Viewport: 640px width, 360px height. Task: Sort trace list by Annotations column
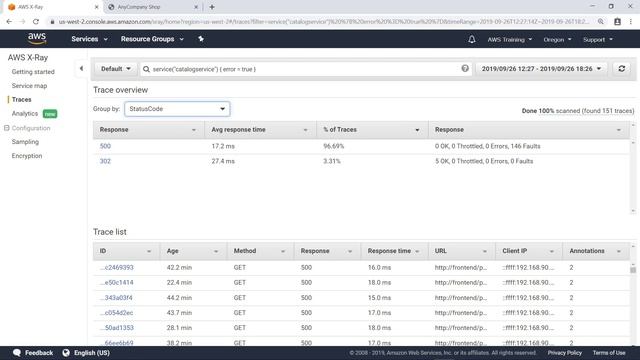pos(596,251)
